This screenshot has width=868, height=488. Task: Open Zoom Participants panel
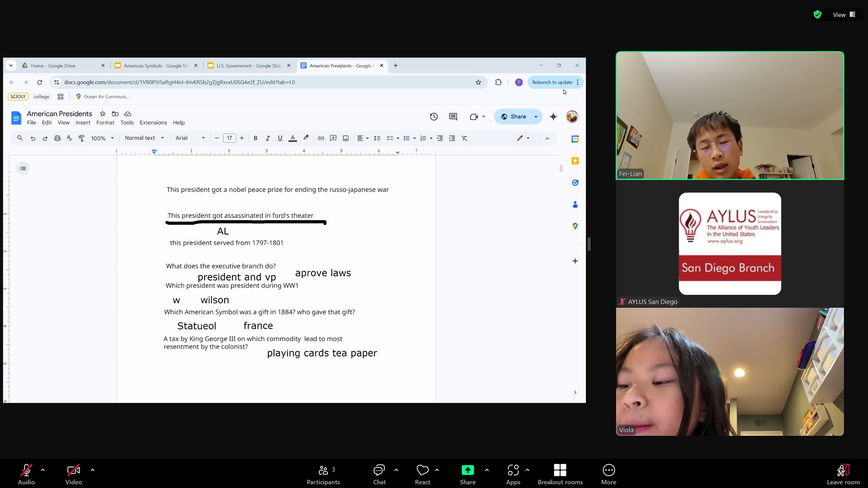(x=323, y=474)
